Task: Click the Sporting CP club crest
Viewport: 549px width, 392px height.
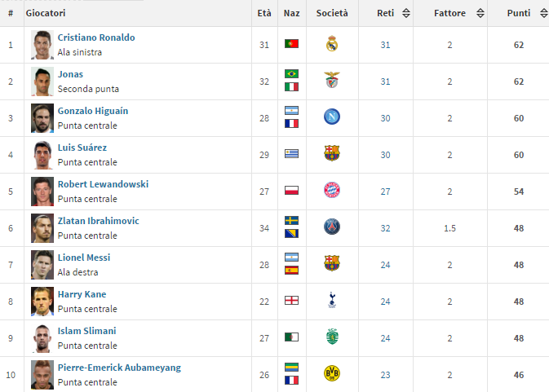Action: (331, 337)
